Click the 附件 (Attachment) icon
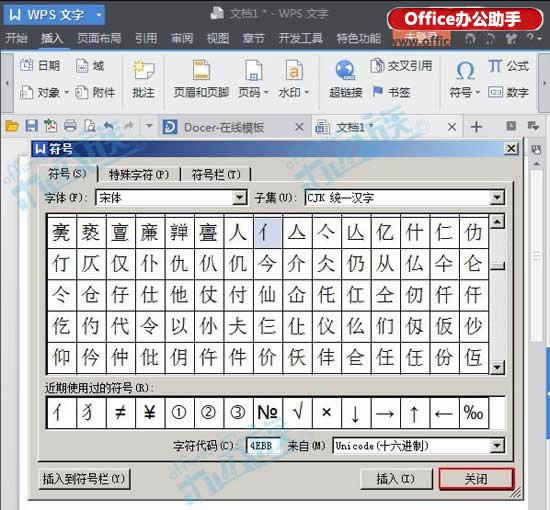The image size is (550, 510). [x=82, y=93]
